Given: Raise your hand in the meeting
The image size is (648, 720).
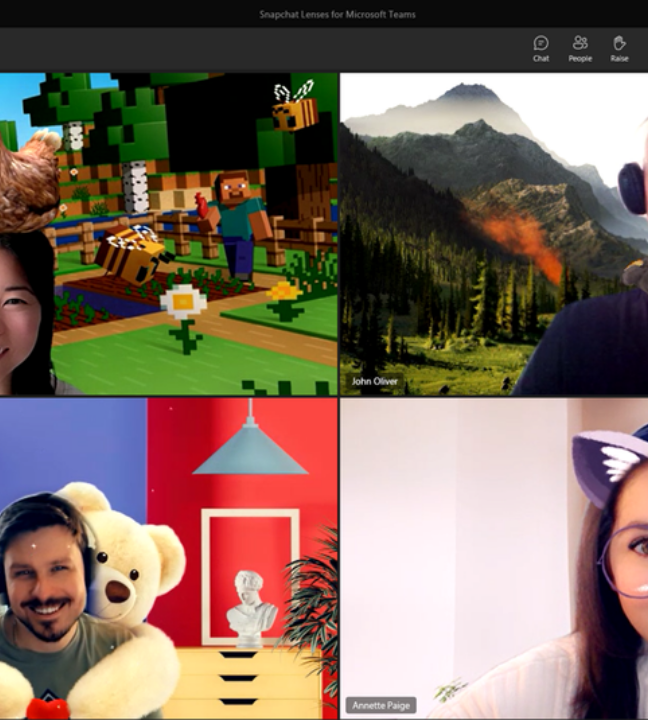Looking at the screenshot, I should pos(619,49).
